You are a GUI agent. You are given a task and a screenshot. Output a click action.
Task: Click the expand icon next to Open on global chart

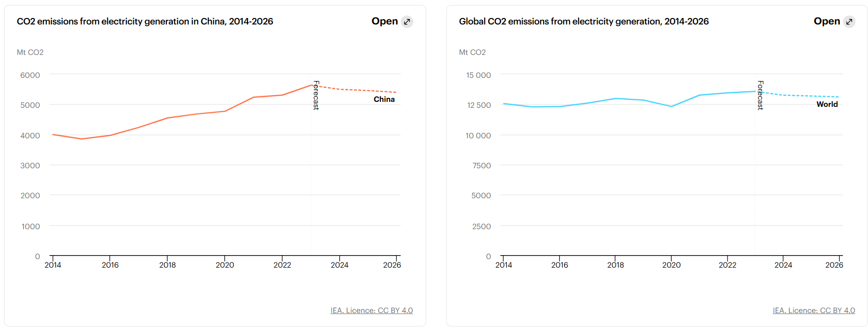(850, 21)
